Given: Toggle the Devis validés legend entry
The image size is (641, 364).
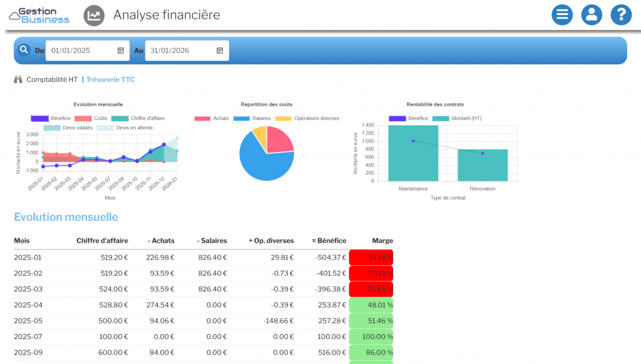Looking at the screenshot, I should pyautogui.click(x=69, y=128).
